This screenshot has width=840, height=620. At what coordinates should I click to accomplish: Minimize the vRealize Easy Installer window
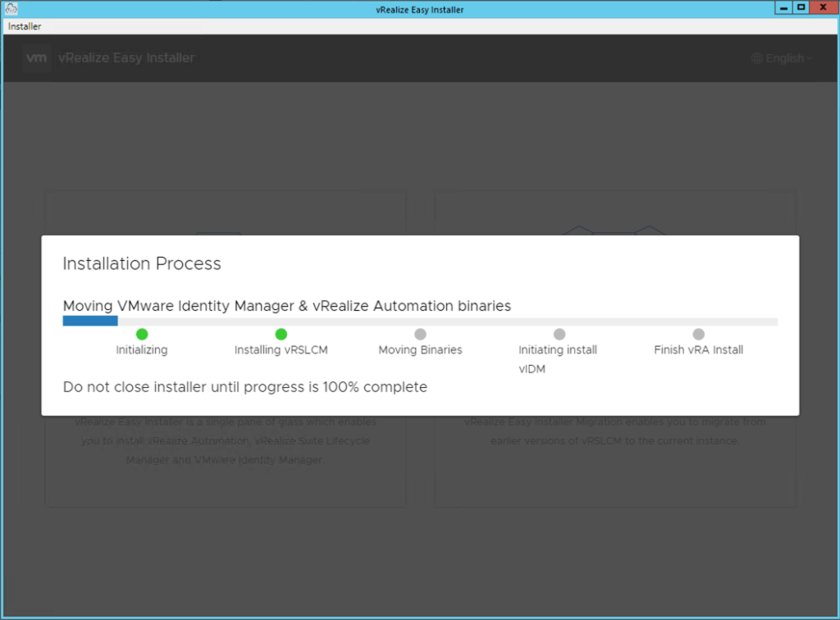785,7
